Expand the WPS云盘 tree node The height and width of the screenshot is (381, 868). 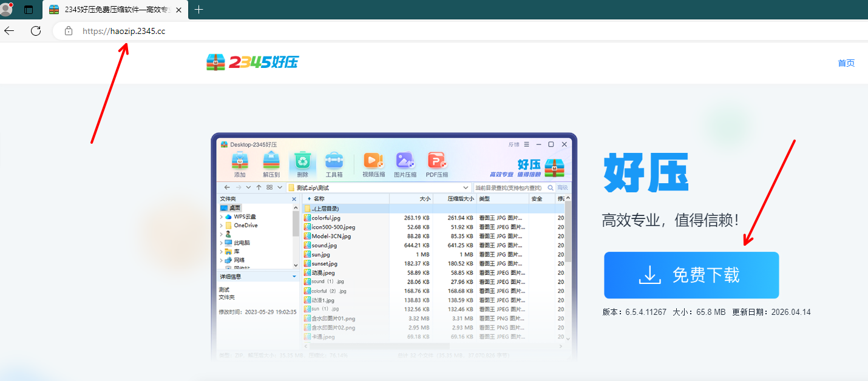221,217
